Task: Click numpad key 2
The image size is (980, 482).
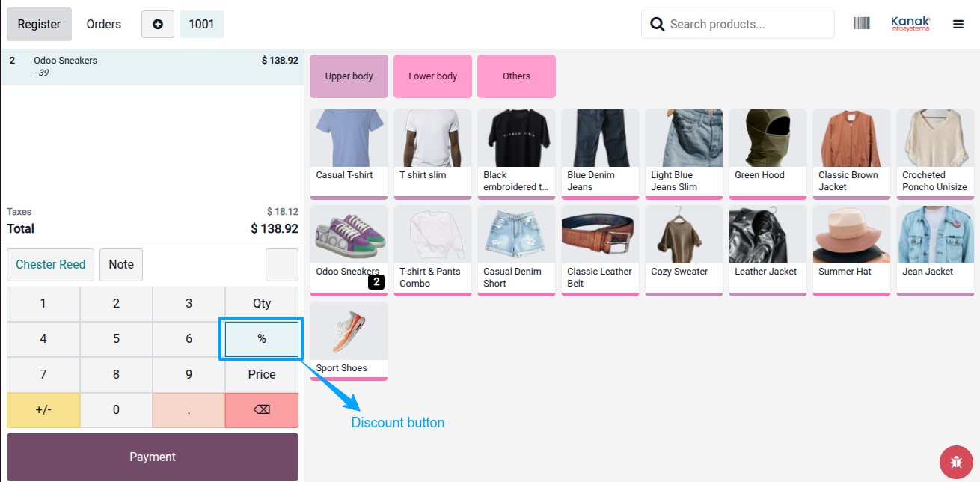Action: point(116,304)
